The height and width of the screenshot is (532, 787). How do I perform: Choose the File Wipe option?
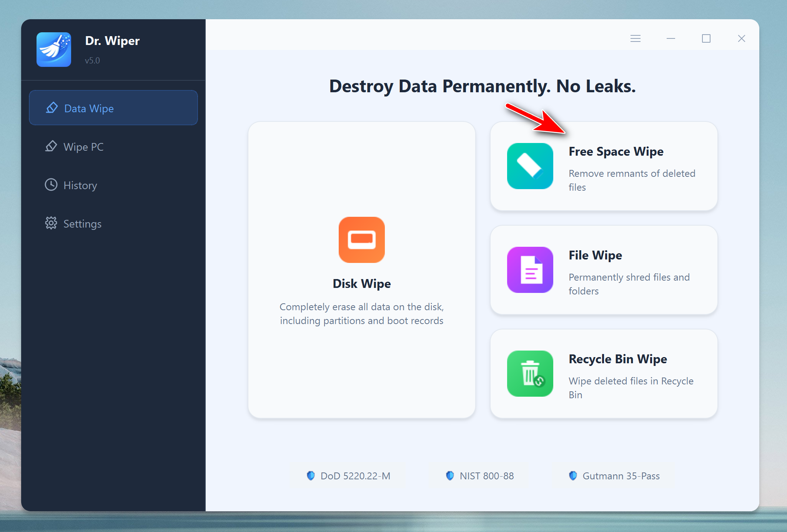[x=604, y=270]
